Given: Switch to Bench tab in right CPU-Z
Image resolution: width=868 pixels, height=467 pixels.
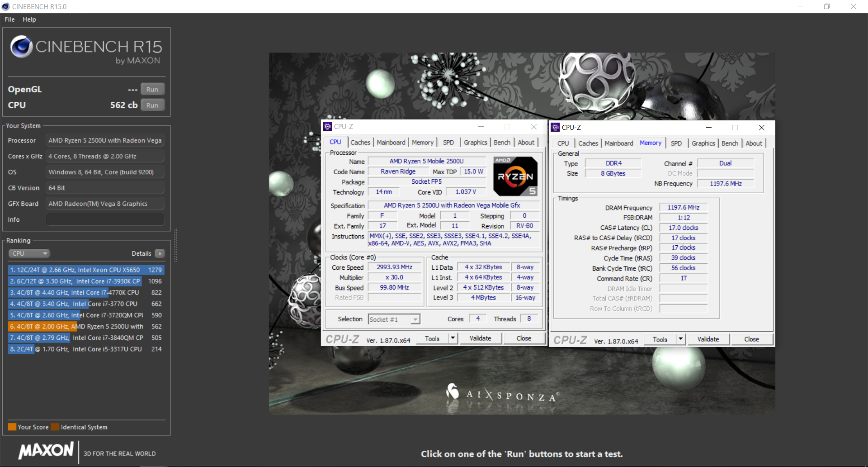Looking at the screenshot, I should click(x=730, y=143).
